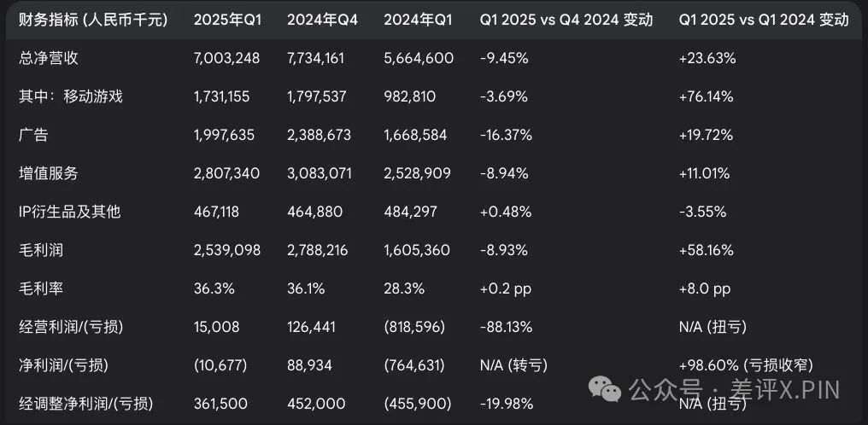This screenshot has height=425, width=868.
Task: Click the 净利润/(亏损) row label
Action: tap(65, 365)
